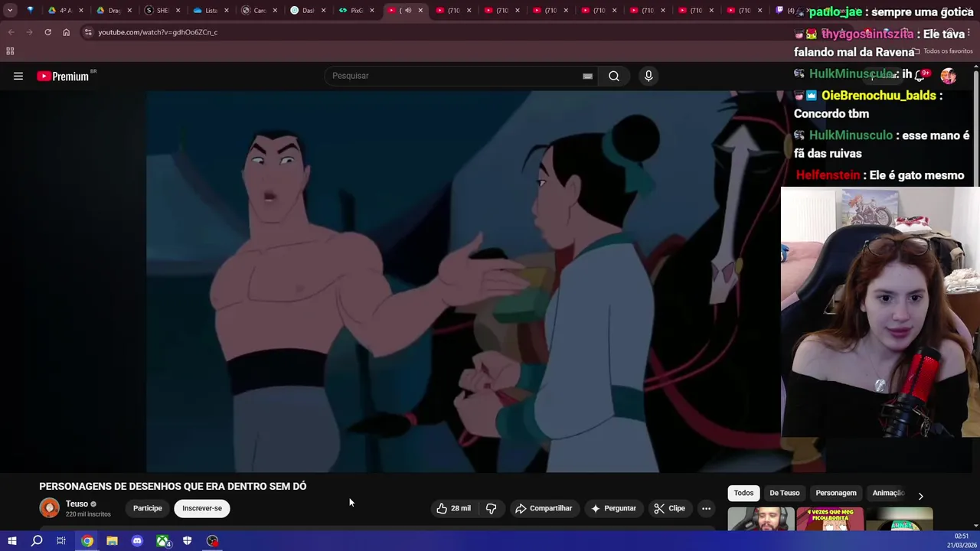
Task: Click the Participe membership button
Action: pos(148,508)
